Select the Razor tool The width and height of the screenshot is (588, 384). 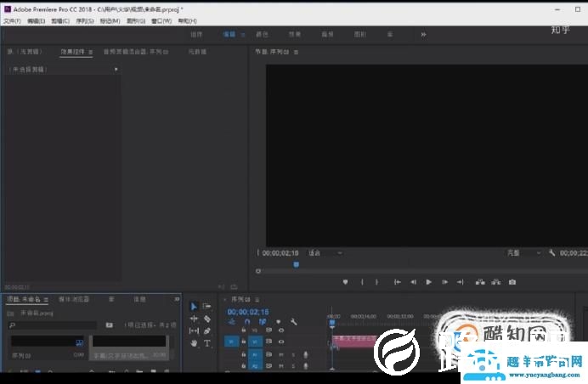point(206,319)
